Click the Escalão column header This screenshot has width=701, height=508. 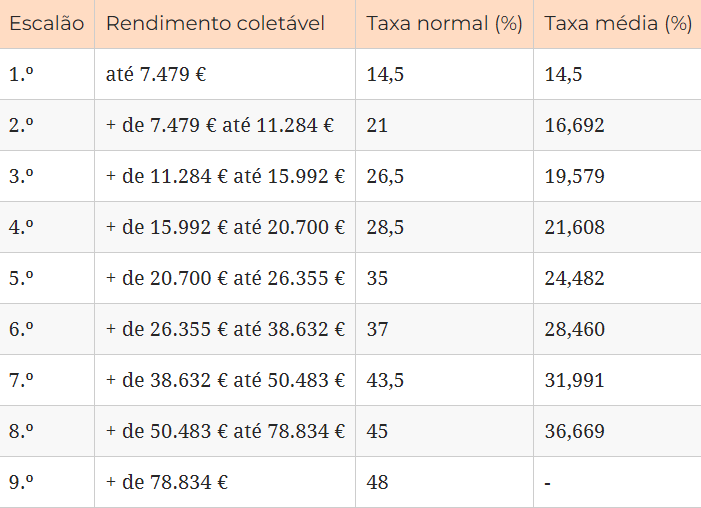[x=47, y=23]
